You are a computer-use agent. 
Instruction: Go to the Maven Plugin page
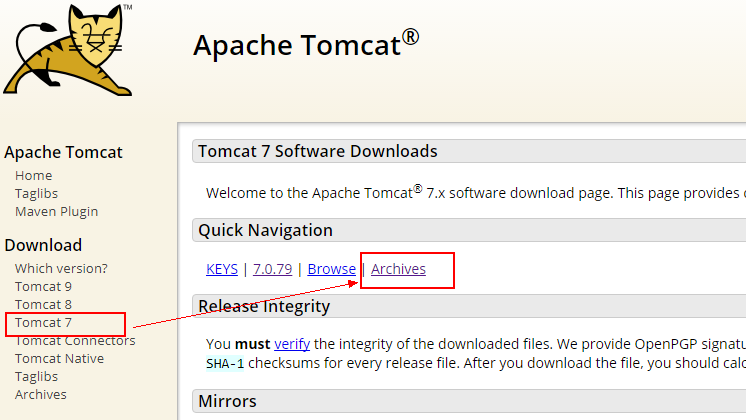pyautogui.click(x=56, y=212)
